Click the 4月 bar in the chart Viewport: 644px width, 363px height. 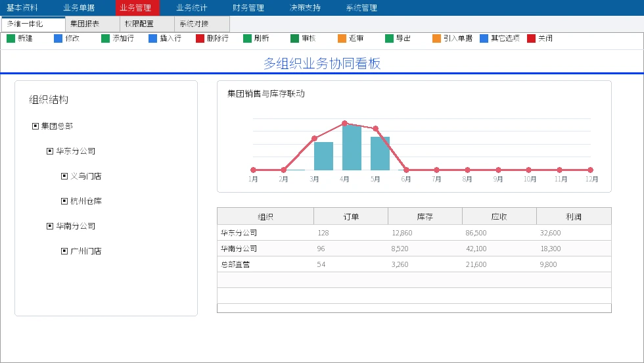(x=352, y=147)
